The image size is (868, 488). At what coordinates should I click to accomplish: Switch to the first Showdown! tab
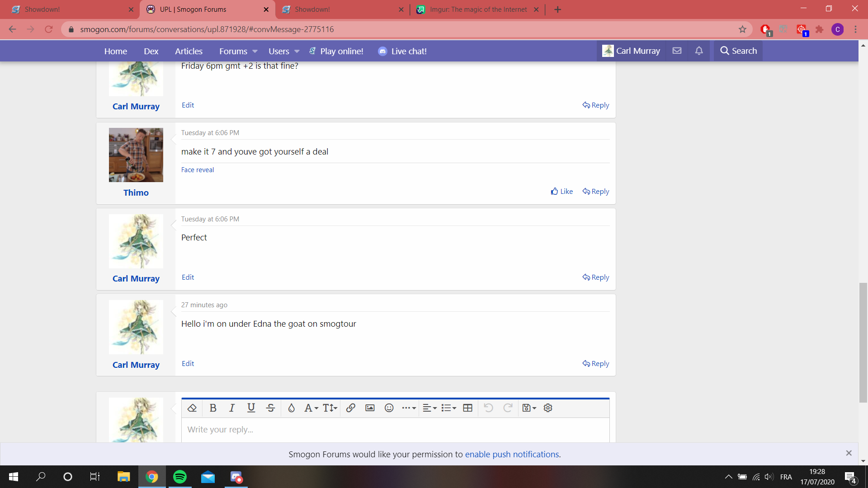pyautogui.click(x=72, y=9)
